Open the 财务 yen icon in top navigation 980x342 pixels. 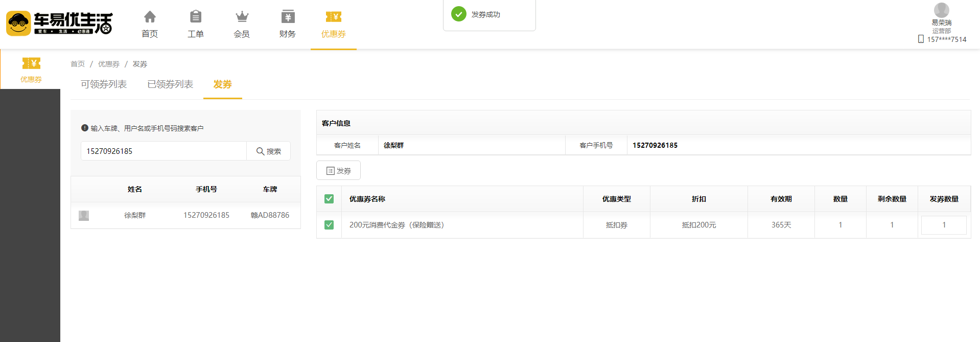coord(288,17)
